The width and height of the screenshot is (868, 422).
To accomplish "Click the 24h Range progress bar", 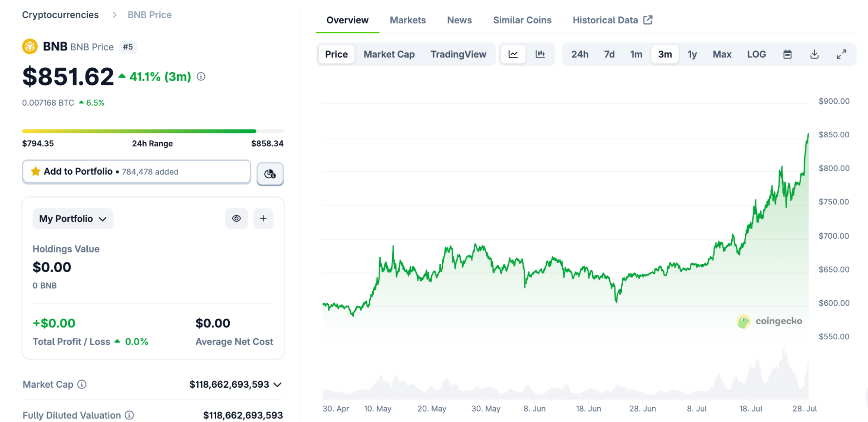I will (x=153, y=131).
